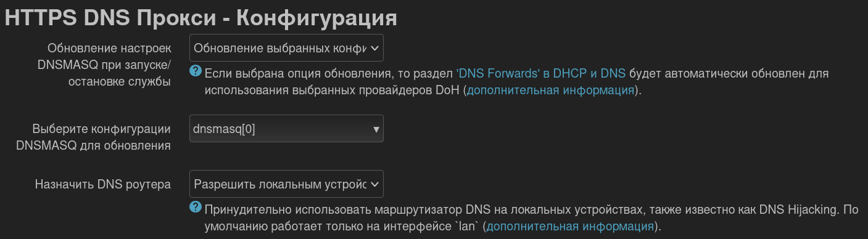Click the 'HTTPS DNS Прокси - Конфигурация' heading
868x239 pixels.
click(200, 18)
